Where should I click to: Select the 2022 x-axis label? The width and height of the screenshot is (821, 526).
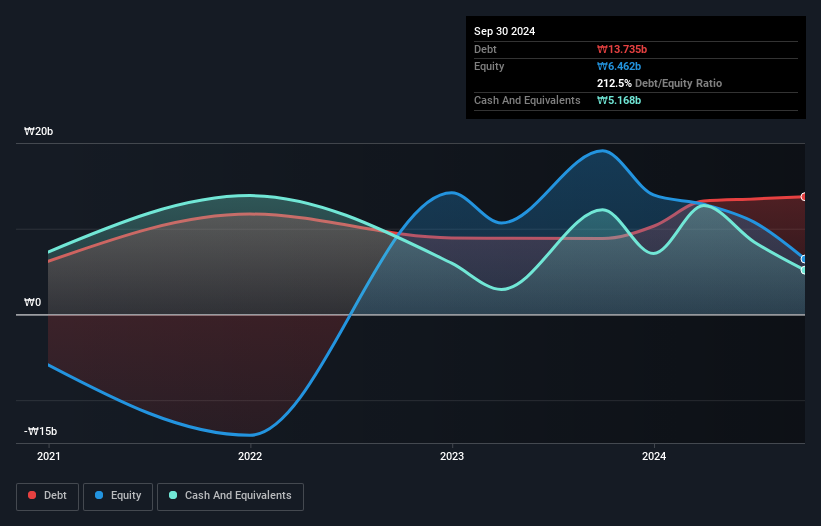click(250, 456)
